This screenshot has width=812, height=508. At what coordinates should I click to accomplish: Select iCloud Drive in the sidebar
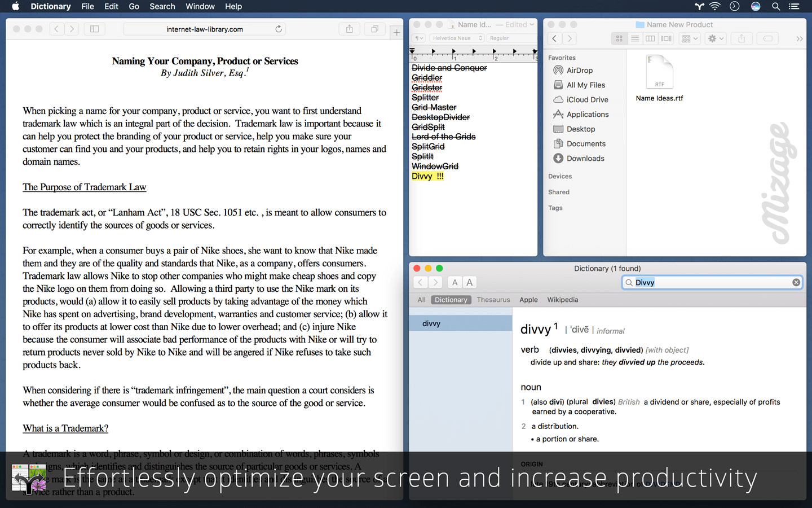point(586,99)
